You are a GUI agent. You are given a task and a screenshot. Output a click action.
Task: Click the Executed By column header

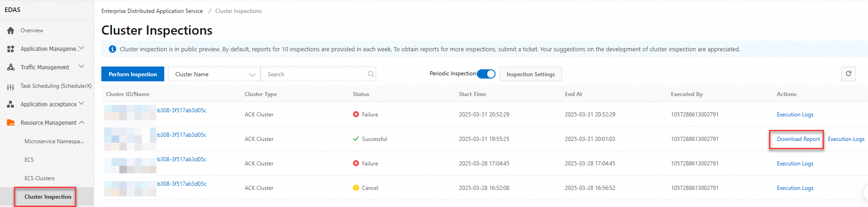[x=687, y=94]
